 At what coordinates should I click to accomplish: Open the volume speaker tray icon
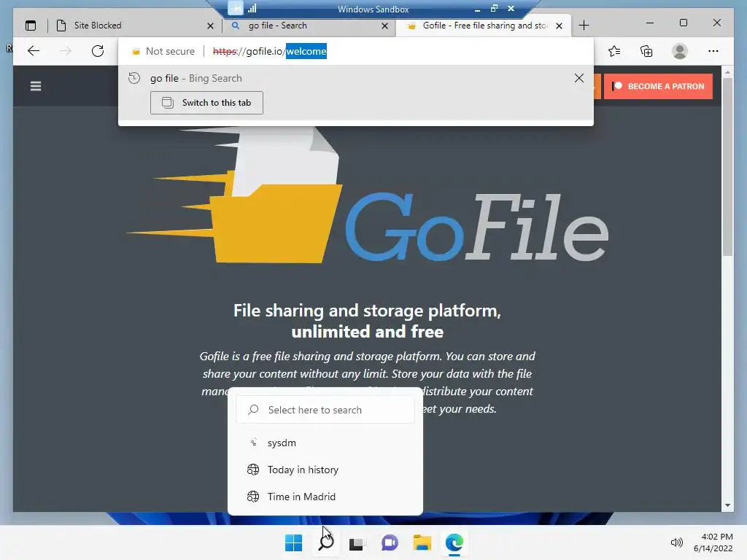[x=676, y=542]
